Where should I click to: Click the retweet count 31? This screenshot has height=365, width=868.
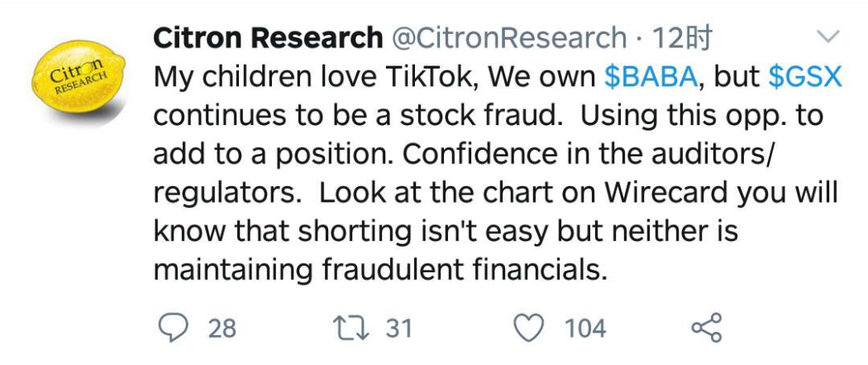pos(398,329)
